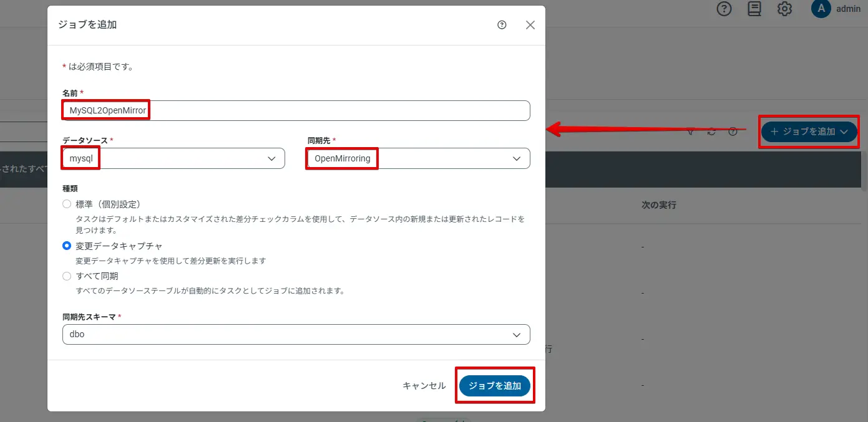Confirm with the blue dialog ジョブを追加 button

[x=495, y=386]
